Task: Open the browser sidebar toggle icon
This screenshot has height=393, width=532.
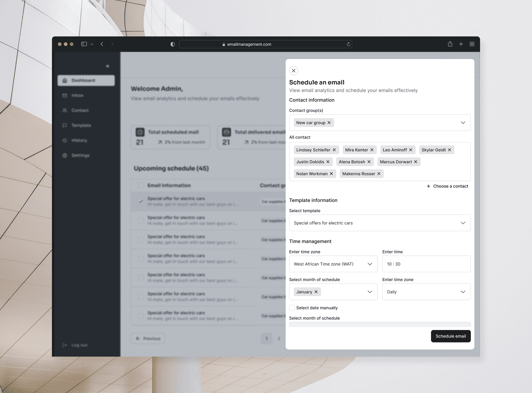Action: pyautogui.click(x=84, y=44)
